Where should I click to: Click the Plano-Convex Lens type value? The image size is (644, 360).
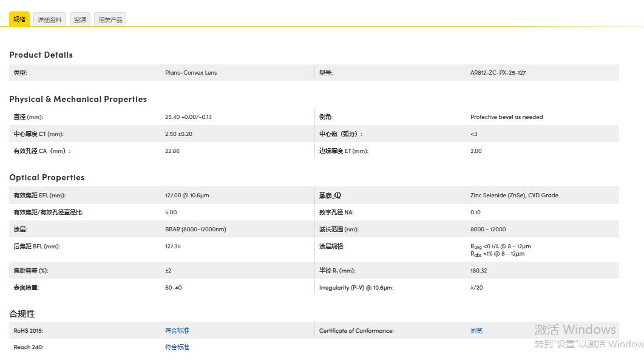(191, 72)
